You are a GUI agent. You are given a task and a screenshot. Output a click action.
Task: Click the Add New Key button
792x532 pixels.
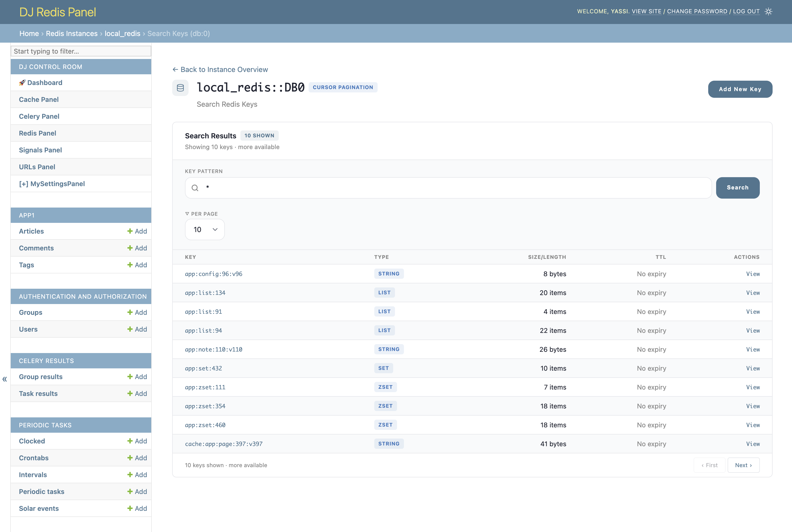click(x=740, y=89)
